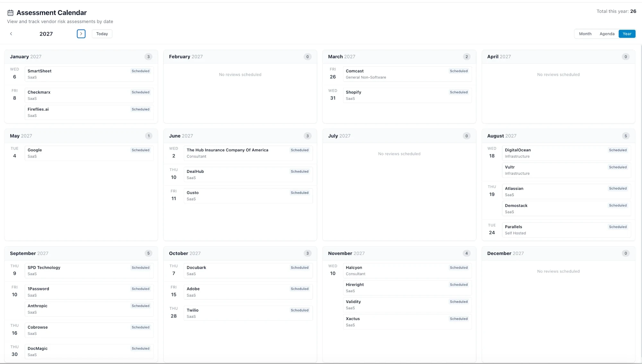642x364 pixels.
Task: Open the Validity assessment entry
Action: [x=407, y=305]
